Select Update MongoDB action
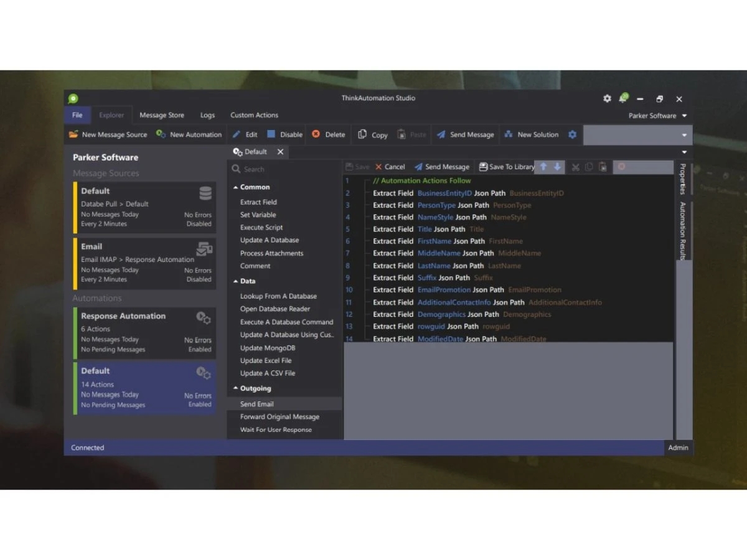This screenshot has width=747, height=560. (268, 348)
